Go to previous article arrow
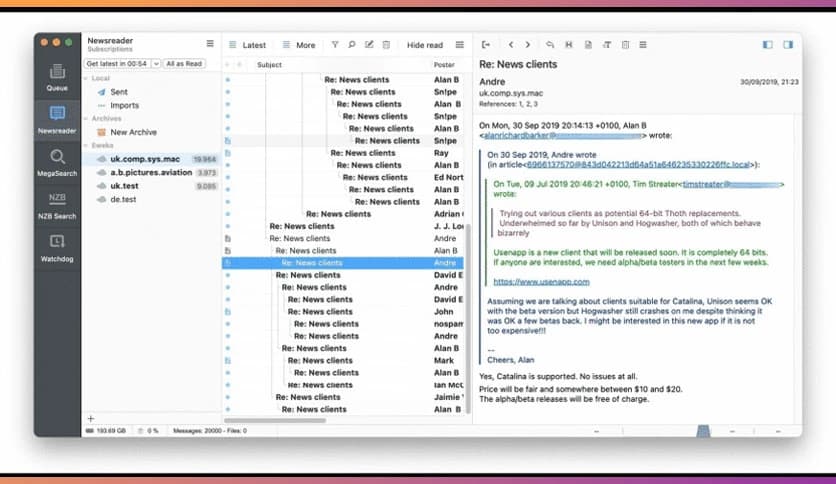Viewport: 836px width, 484px height. (x=511, y=45)
